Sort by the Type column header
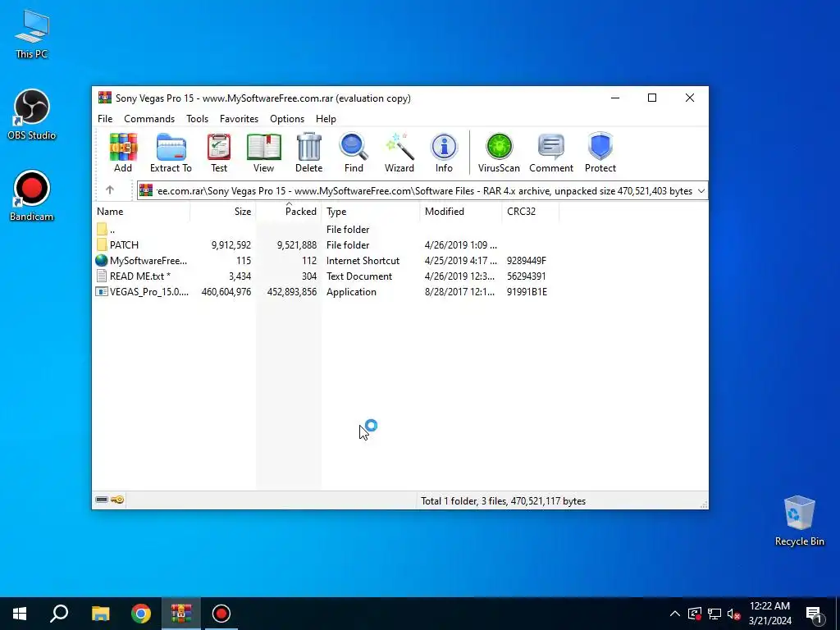 (x=371, y=212)
